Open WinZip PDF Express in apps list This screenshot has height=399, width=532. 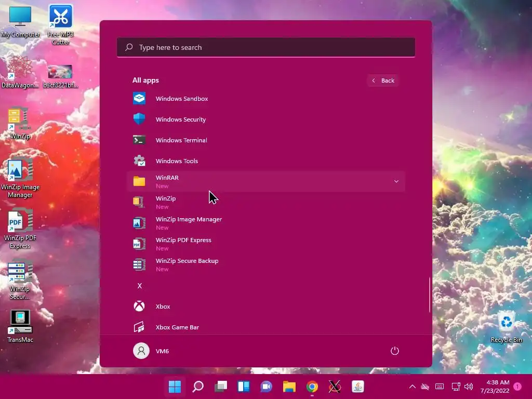(x=265, y=244)
